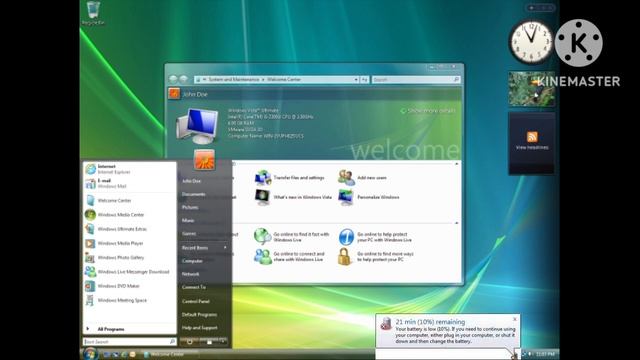640x360 pixels.
Task: Click the power button in Start menu
Action: [189, 342]
